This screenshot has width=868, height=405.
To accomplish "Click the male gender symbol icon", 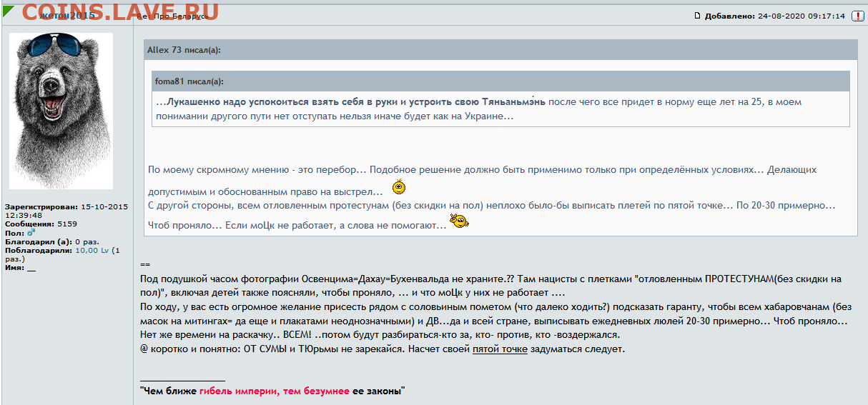I will point(31,233).
